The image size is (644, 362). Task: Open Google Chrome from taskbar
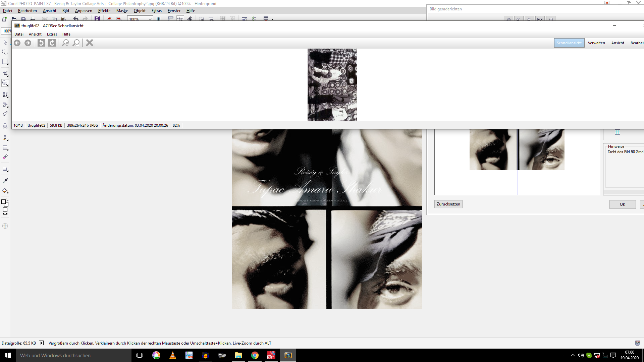[x=255, y=355]
